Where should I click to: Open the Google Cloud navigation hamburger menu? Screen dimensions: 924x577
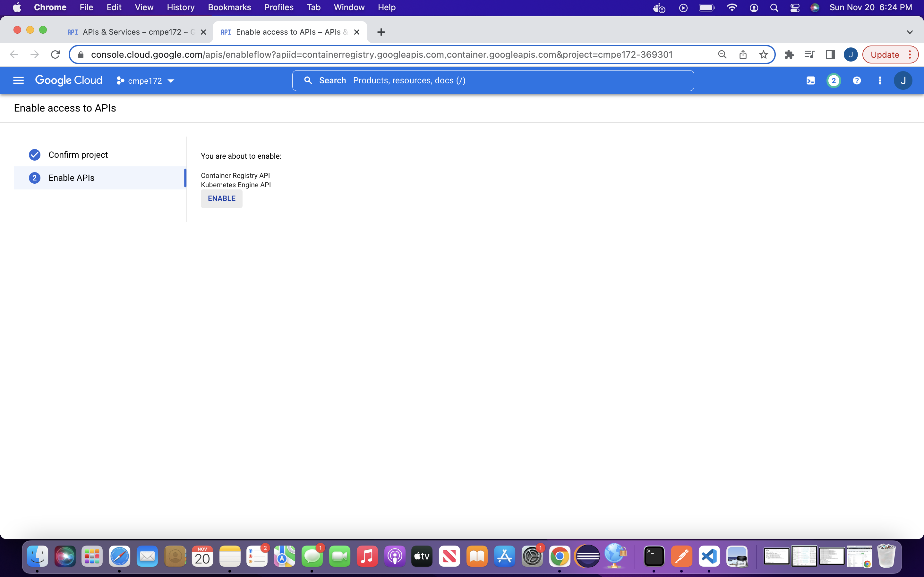point(18,80)
